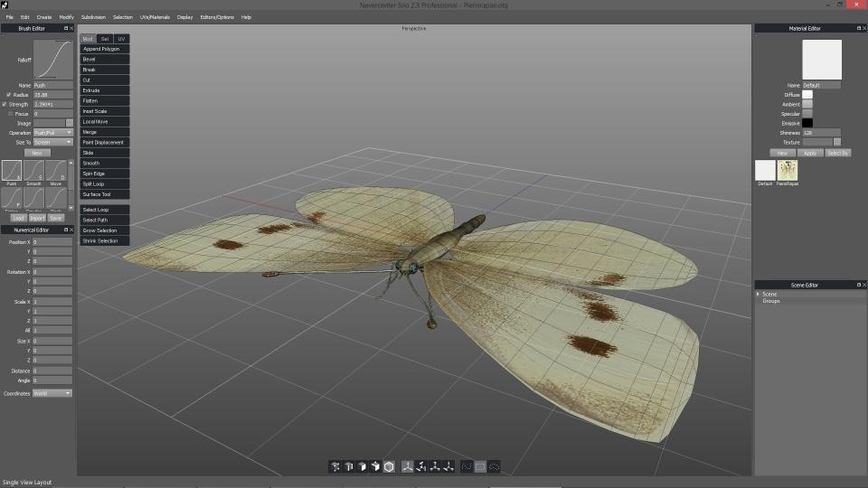868x488 pixels.
Task: Click the Append Polygon tool button
Action: point(105,49)
